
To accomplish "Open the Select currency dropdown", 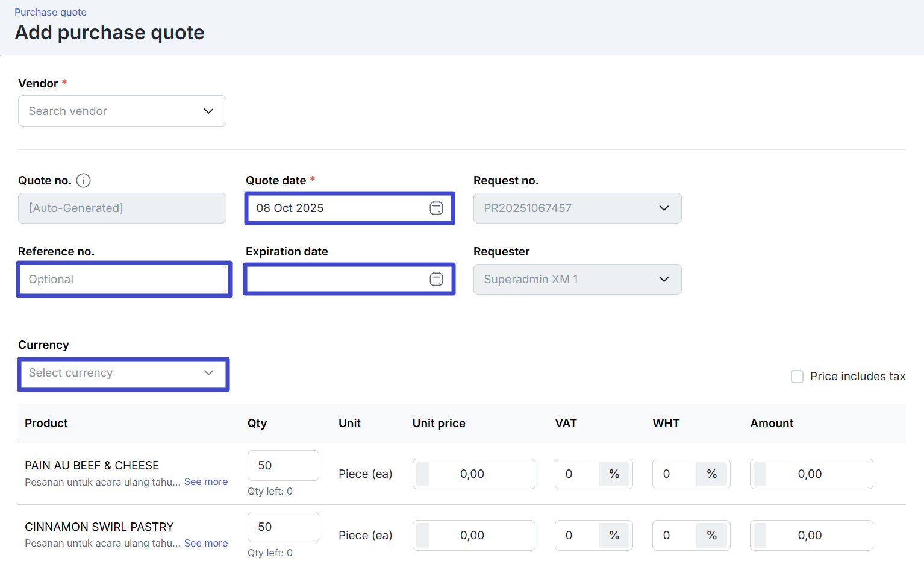I will coord(123,373).
